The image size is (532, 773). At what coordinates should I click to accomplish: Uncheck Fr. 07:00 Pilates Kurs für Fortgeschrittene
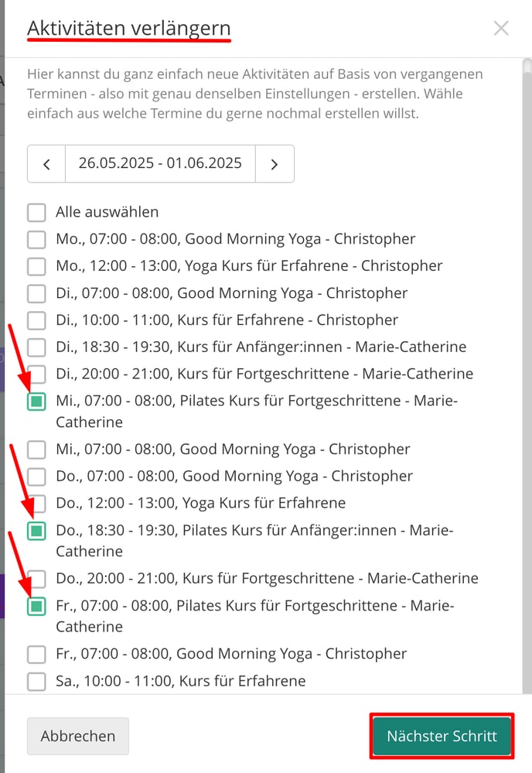coord(36,606)
